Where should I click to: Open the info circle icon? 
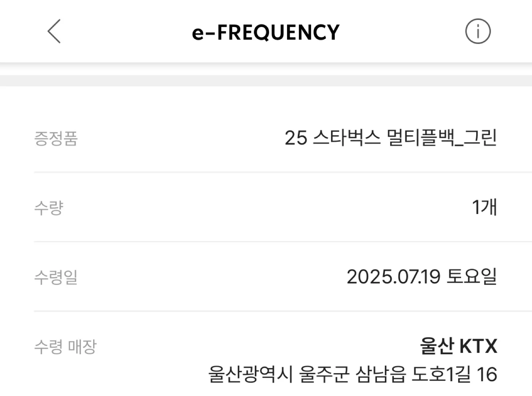tap(478, 31)
